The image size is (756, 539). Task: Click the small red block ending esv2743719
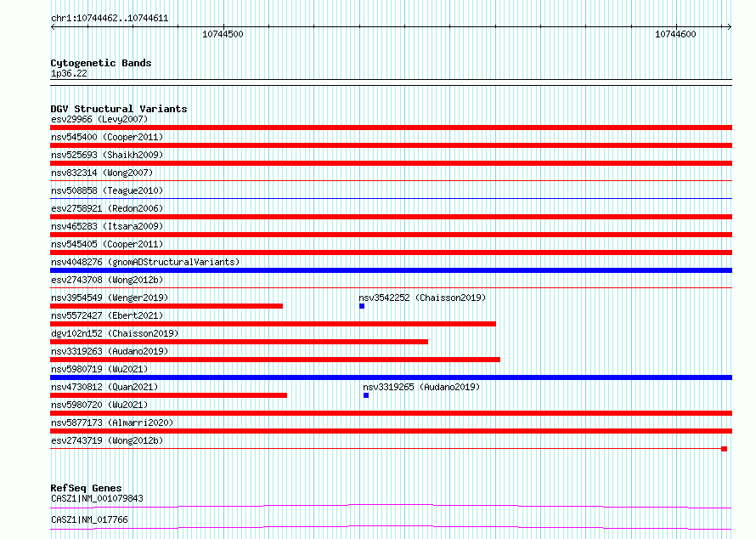pos(725,449)
